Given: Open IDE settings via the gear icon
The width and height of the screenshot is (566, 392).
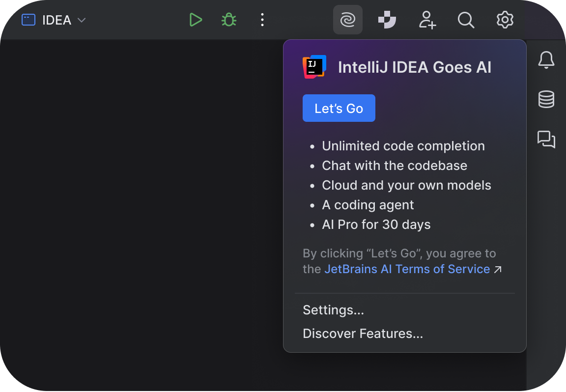Looking at the screenshot, I should pyautogui.click(x=505, y=20).
